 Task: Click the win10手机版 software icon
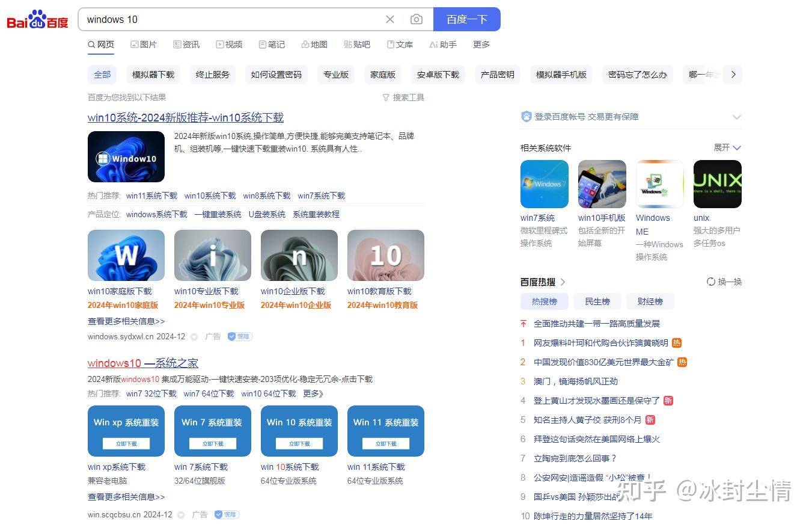point(602,184)
